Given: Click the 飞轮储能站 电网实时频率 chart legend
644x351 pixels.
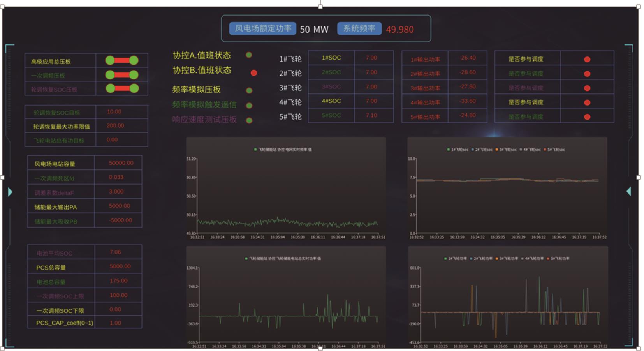Looking at the screenshot, I should tap(283, 150).
